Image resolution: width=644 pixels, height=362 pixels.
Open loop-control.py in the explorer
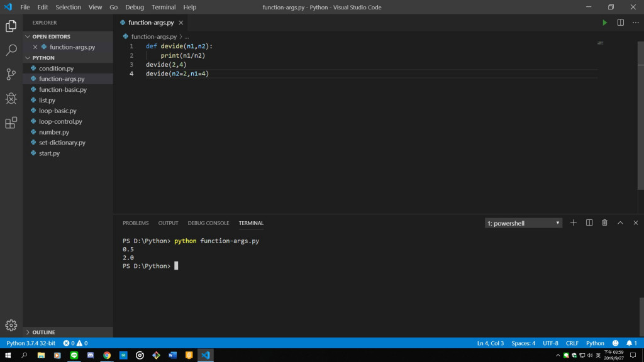click(68, 121)
